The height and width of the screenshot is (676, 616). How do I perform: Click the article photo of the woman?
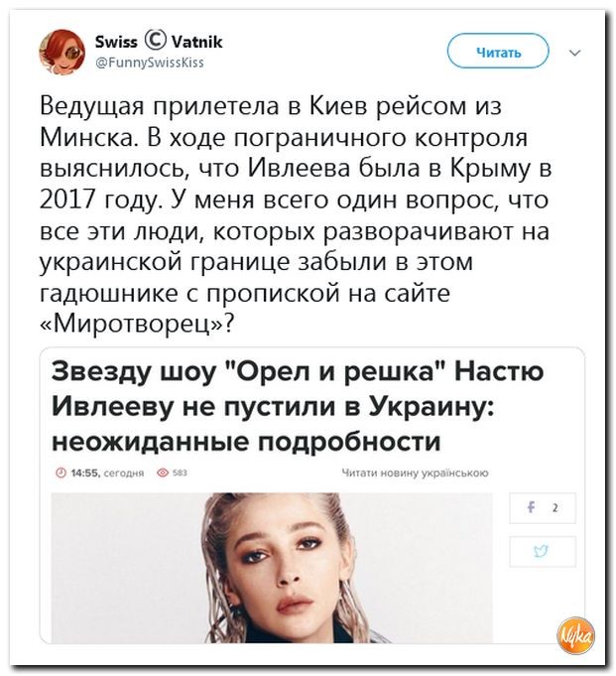pyautogui.click(x=272, y=568)
